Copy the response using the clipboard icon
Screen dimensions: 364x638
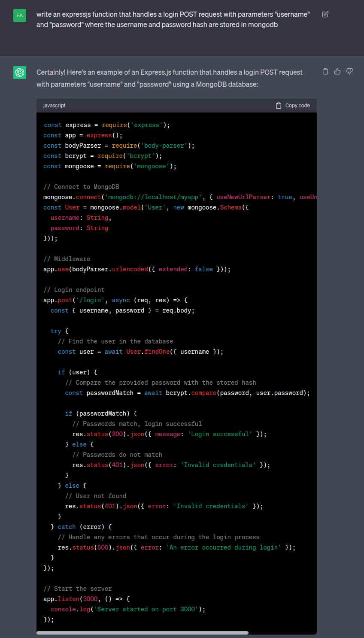[x=325, y=71]
